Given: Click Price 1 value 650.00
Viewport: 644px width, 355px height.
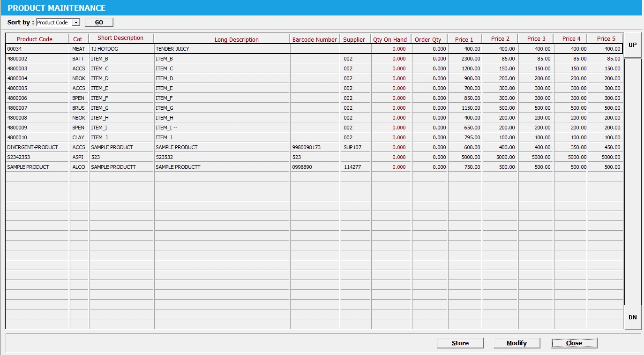Looking at the screenshot, I should [x=465, y=128].
